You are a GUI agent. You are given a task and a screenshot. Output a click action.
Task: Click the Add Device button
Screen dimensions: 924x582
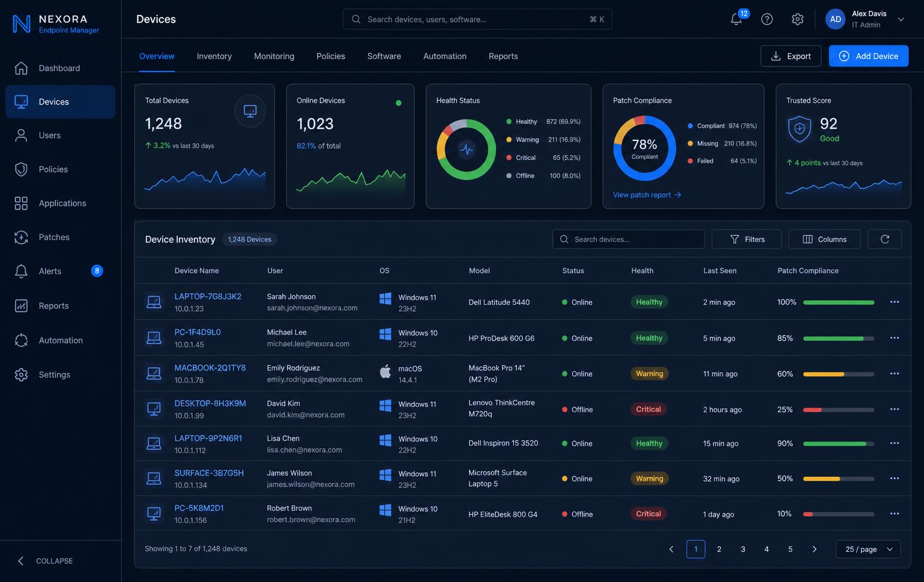(869, 56)
